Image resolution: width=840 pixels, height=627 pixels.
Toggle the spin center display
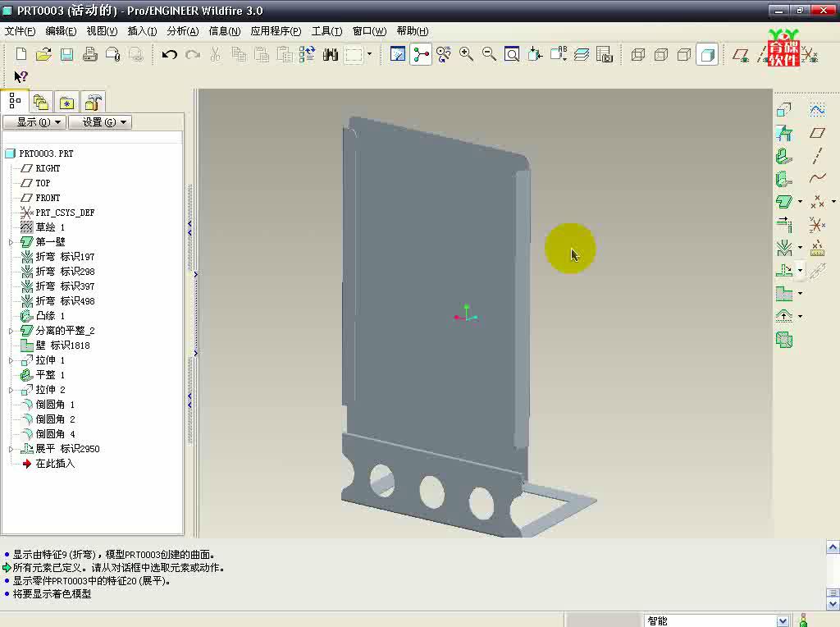[421, 54]
